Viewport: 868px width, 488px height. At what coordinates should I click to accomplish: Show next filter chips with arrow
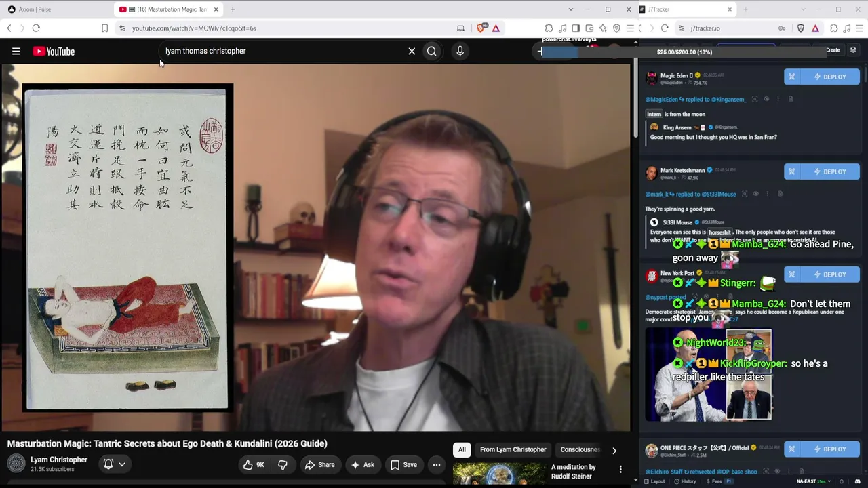(x=614, y=450)
